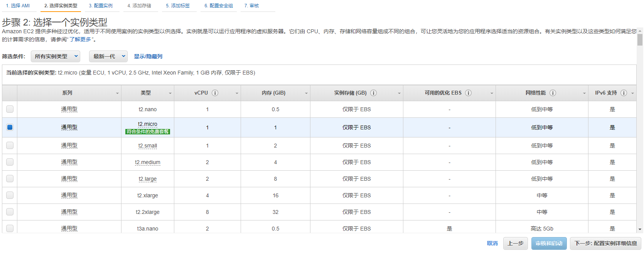Open the 所有实例类型 filter dropdown
The image size is (644, 256).
coord(56,56)
